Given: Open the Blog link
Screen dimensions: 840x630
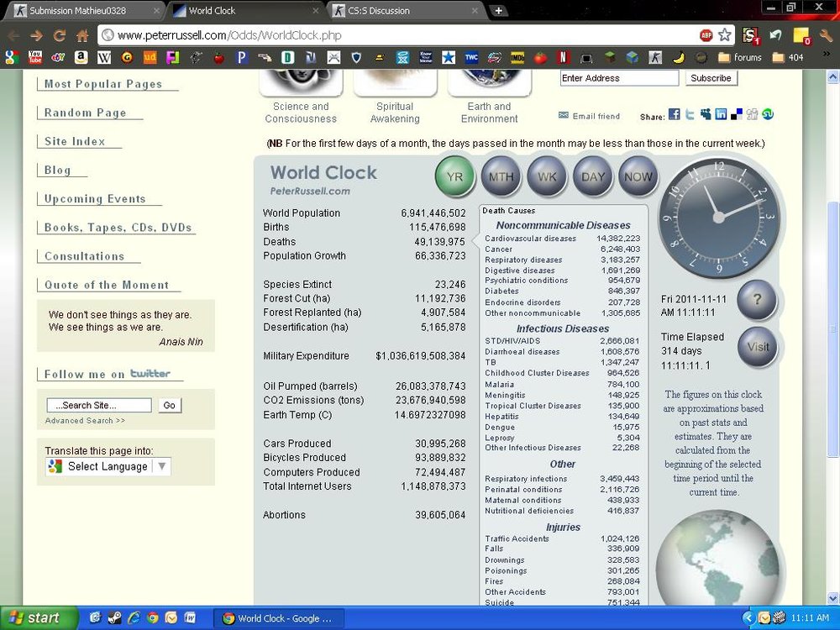Looking at the screenshot, I should pos(57,171).
